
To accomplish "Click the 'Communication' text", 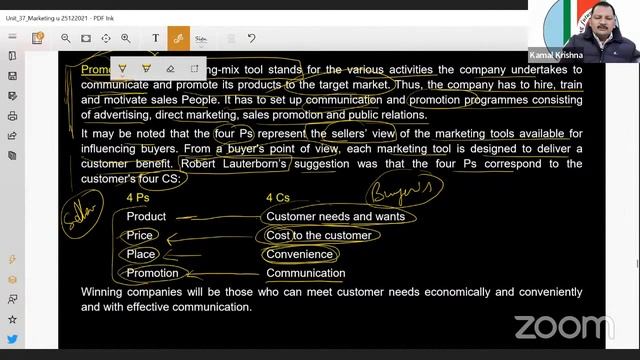I will click(x=306, y=273).
